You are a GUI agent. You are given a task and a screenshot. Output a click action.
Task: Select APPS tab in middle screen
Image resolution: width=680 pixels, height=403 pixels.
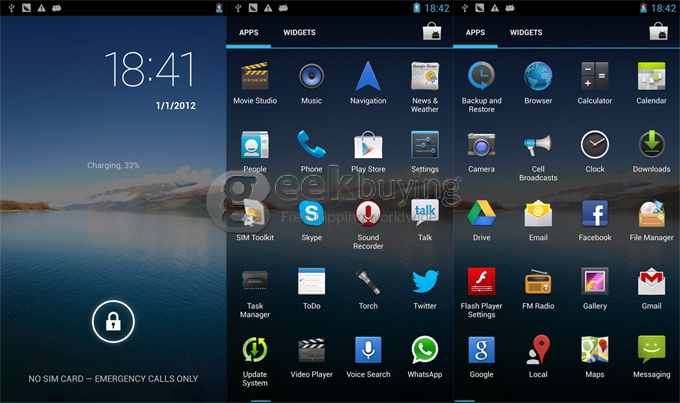click(249, 33)
